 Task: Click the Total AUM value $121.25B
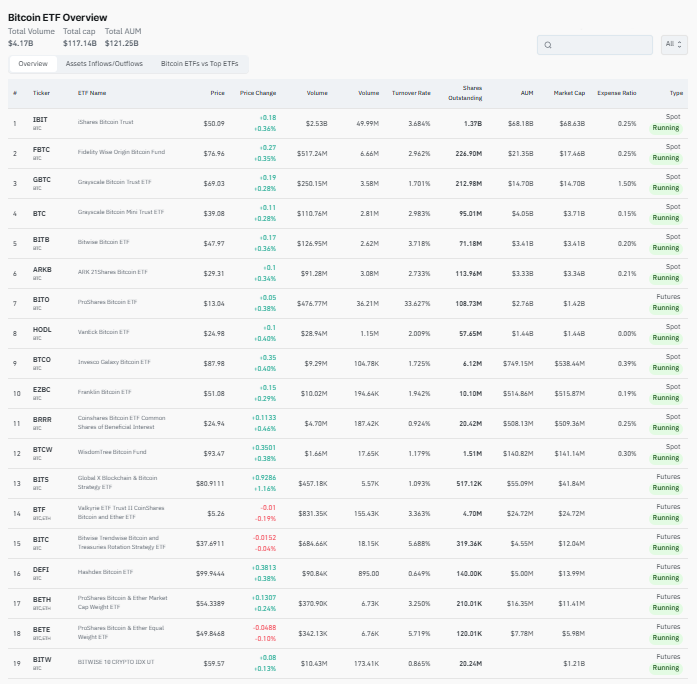(x=121, y=43)
